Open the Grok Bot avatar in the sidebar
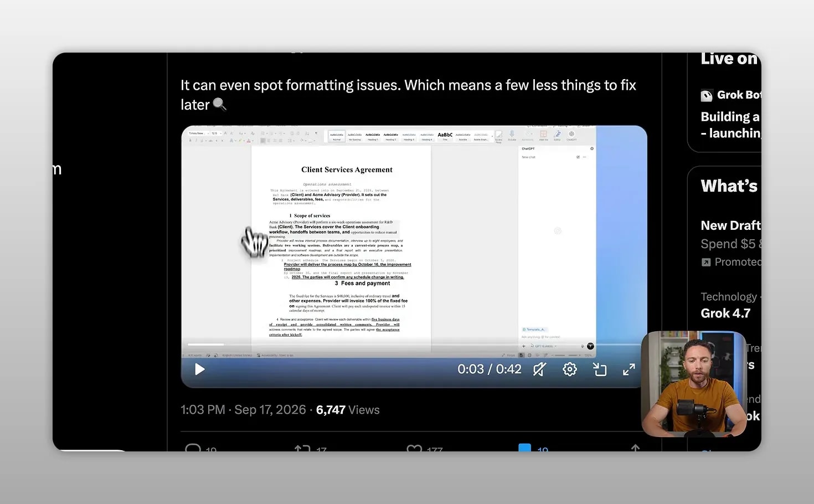814x504 pixels. (707, 95)
